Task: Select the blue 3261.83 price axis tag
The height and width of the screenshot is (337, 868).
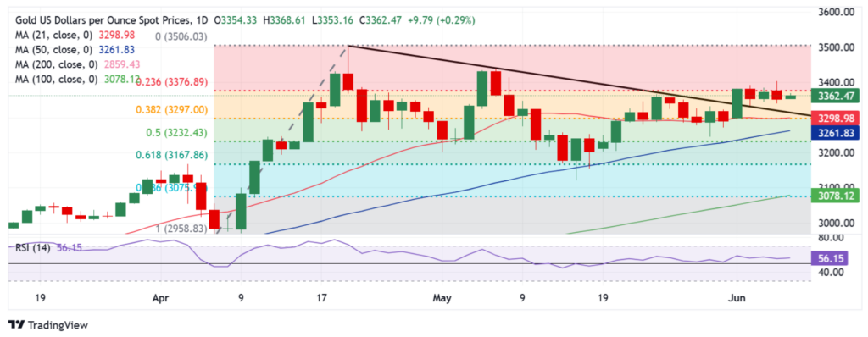Action: 835,133
